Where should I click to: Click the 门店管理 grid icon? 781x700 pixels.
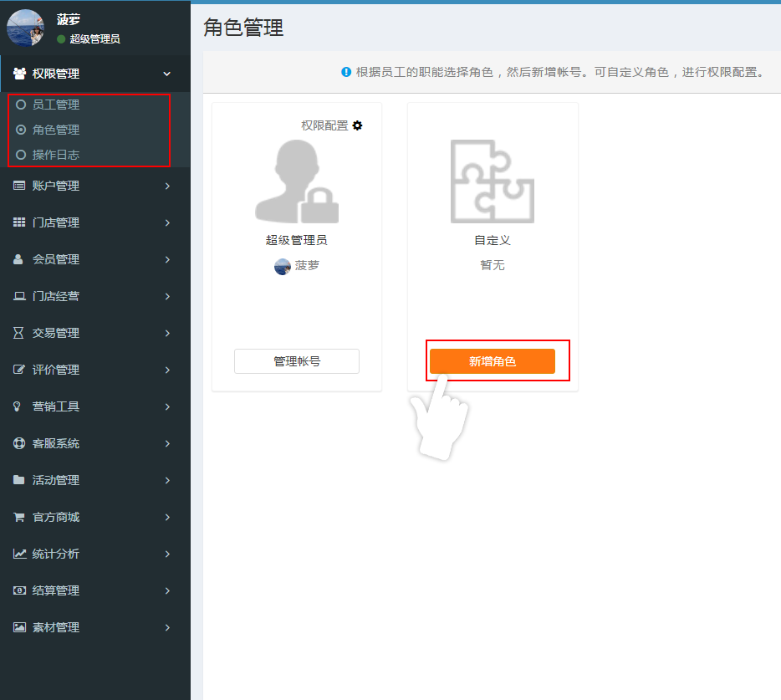19,222
